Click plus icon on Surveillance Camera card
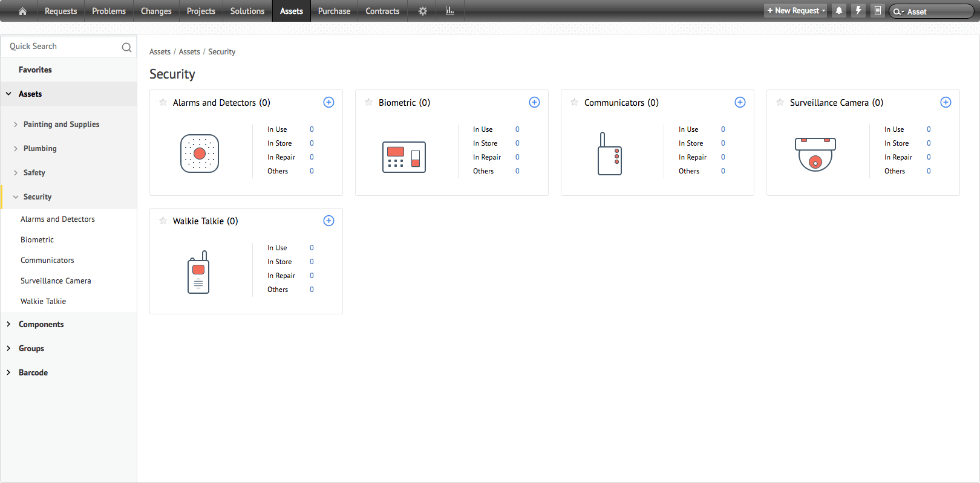The image size is (980, 483). (x=946, y=102)
